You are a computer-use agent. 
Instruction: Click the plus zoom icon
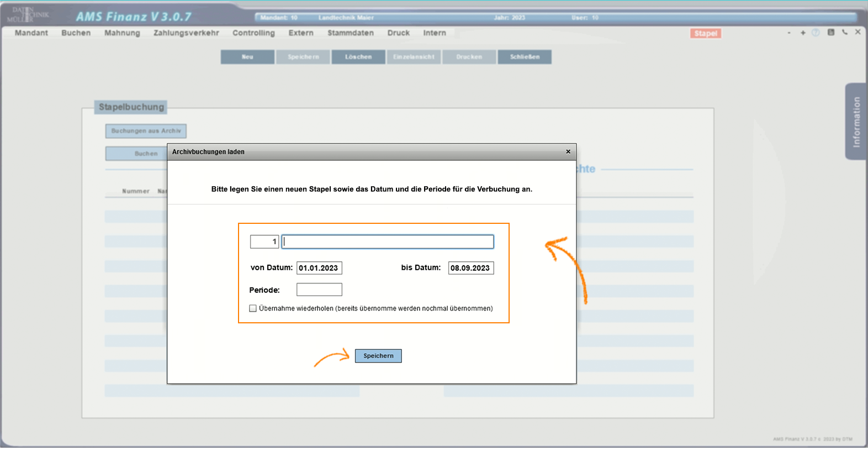point(803,33)
